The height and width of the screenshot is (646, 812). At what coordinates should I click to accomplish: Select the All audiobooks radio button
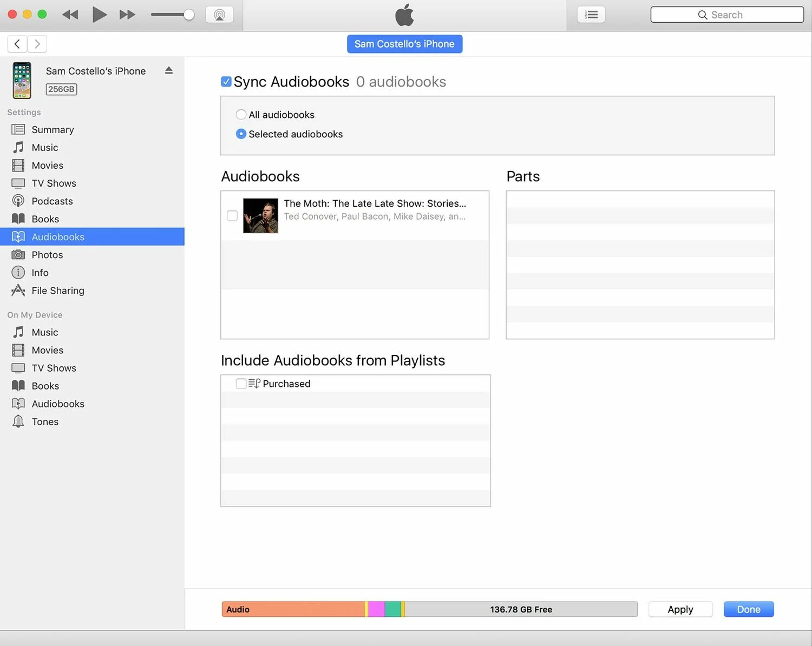pos(241,114)
